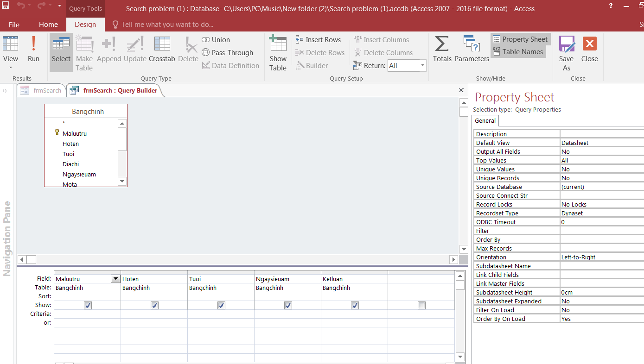The image size is (644, 364).
Task: Select the Data Definition query option
Action: click(230, 66)
